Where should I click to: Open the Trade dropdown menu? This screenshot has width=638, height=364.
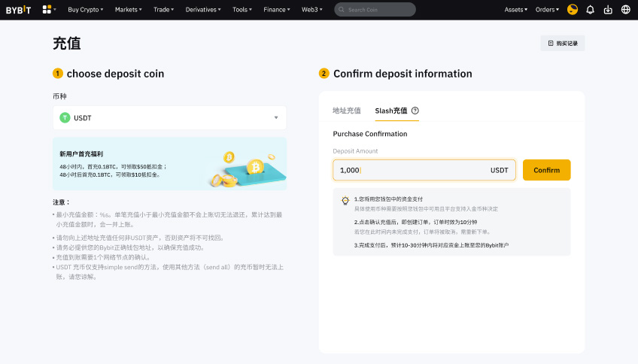pyautogui.click(x=163, y=9)
